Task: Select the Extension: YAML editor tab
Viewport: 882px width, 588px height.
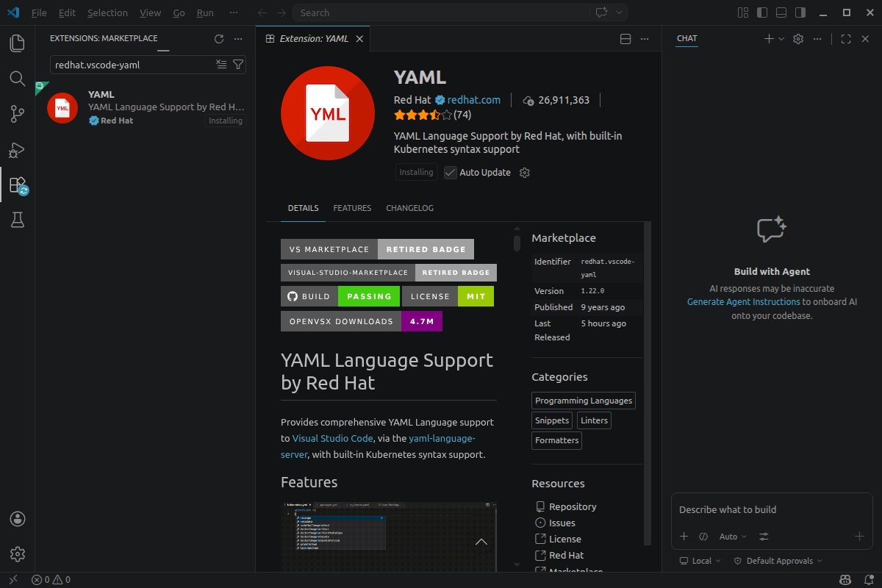Action: coord(314,39)
